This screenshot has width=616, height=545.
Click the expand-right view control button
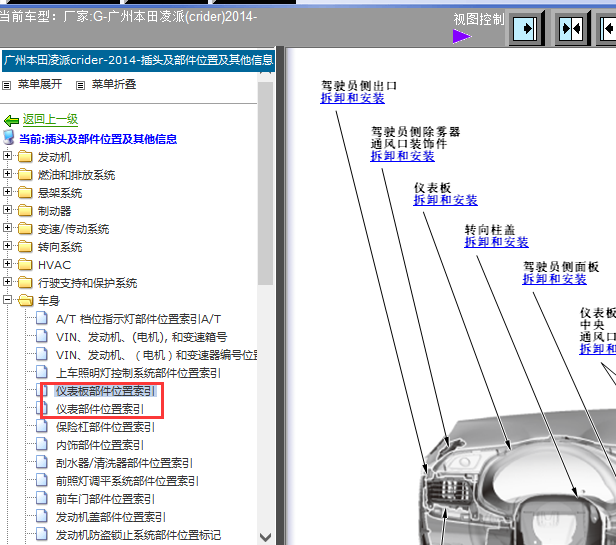click(526, 29)
